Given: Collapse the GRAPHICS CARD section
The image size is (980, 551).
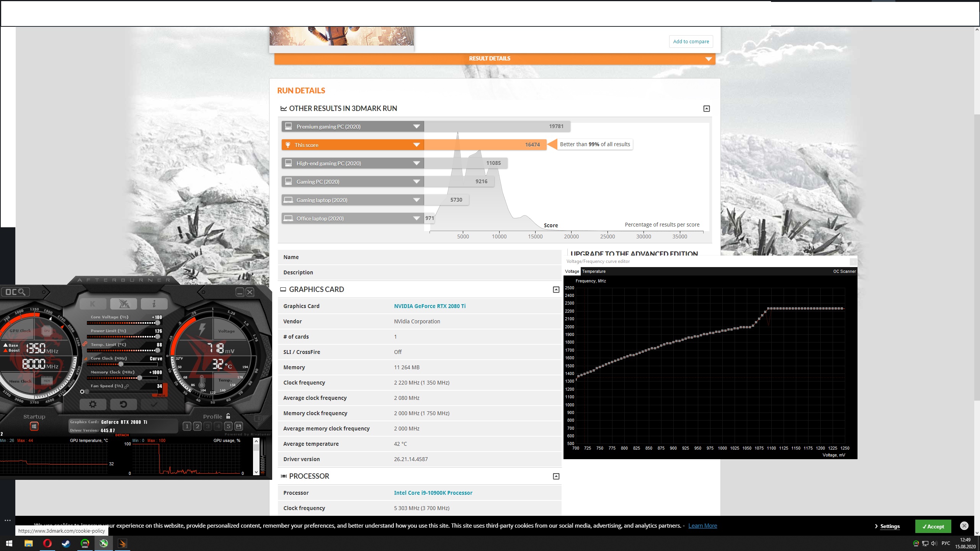Looking at the screenshot, I should point(556,290).
